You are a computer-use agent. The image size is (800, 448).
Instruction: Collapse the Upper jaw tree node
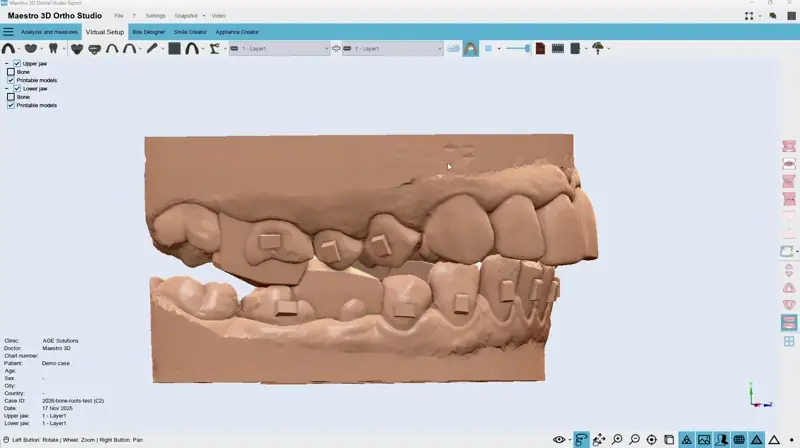point(6,64)
